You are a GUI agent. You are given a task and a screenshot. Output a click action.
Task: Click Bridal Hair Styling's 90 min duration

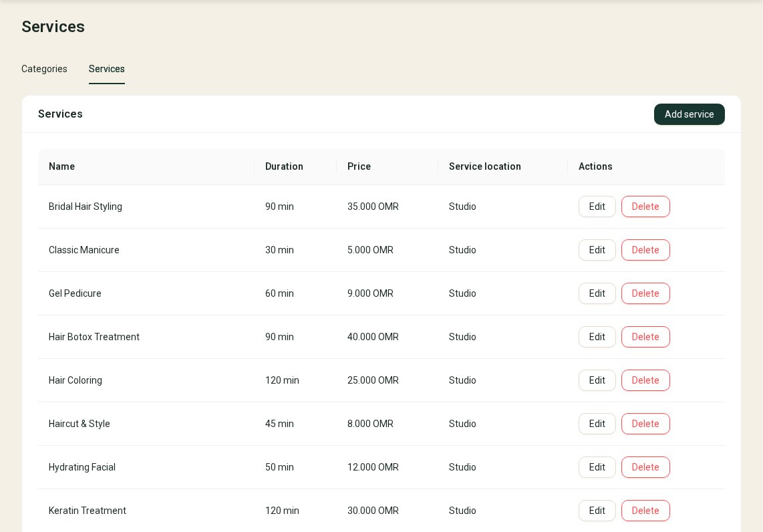pos(279,207)
